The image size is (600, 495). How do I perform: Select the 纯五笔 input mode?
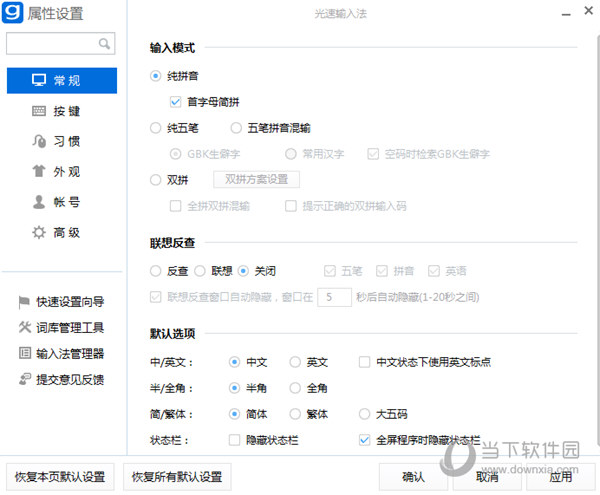click(x=155, y=128)
